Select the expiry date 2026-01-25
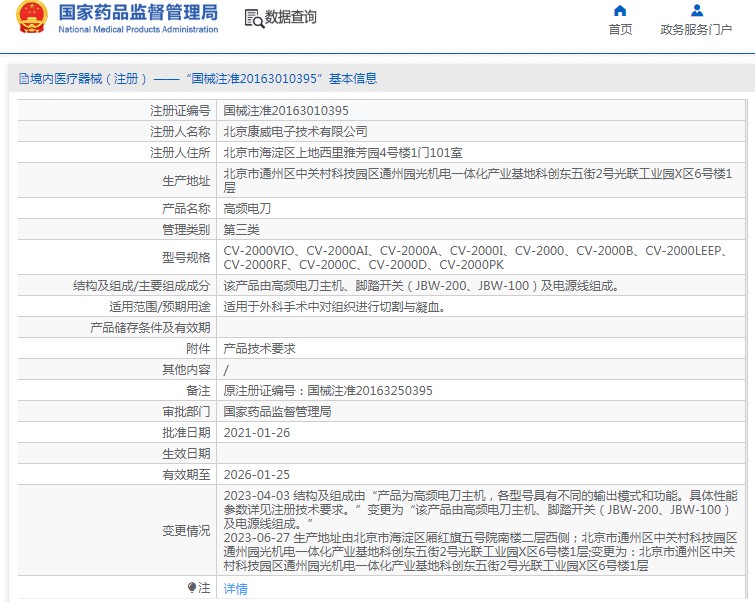 click(x=256, y=474)
